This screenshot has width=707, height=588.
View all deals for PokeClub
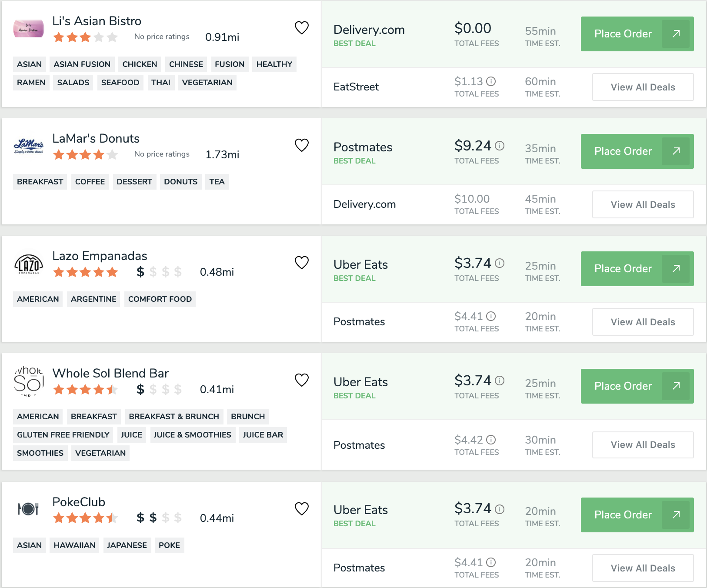pos(643,568)
